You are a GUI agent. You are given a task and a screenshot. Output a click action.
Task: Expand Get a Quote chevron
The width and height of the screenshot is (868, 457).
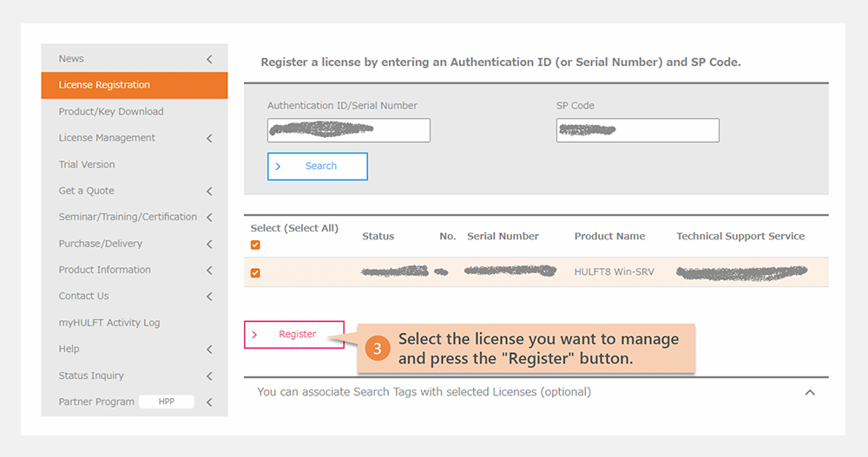(209, 191)
